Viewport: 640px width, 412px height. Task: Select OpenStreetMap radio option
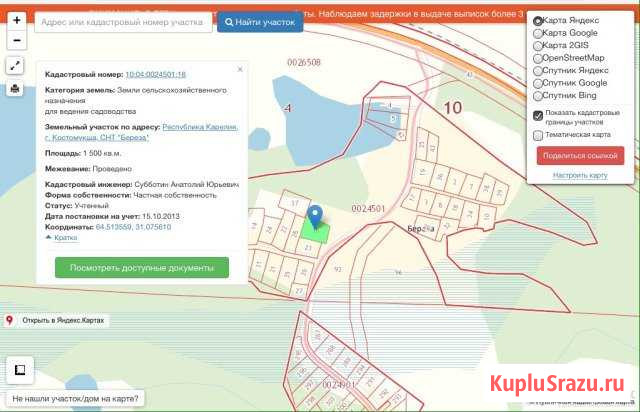[x=538, y=58]
